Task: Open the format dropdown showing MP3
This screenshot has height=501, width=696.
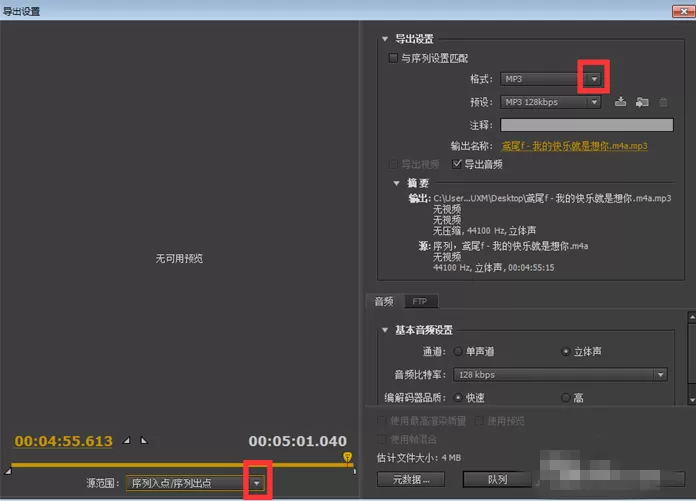Action: point(550,79)
